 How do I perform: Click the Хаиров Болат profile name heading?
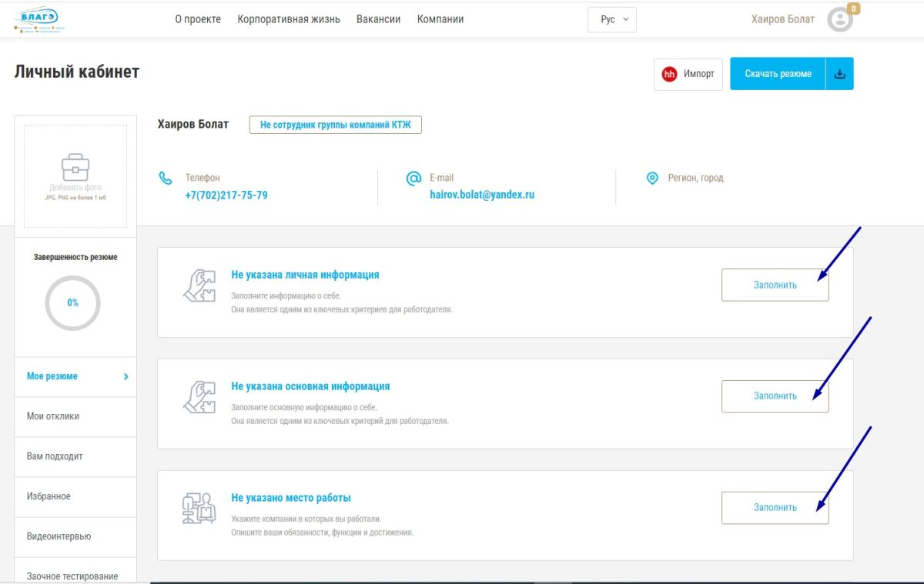193,124
